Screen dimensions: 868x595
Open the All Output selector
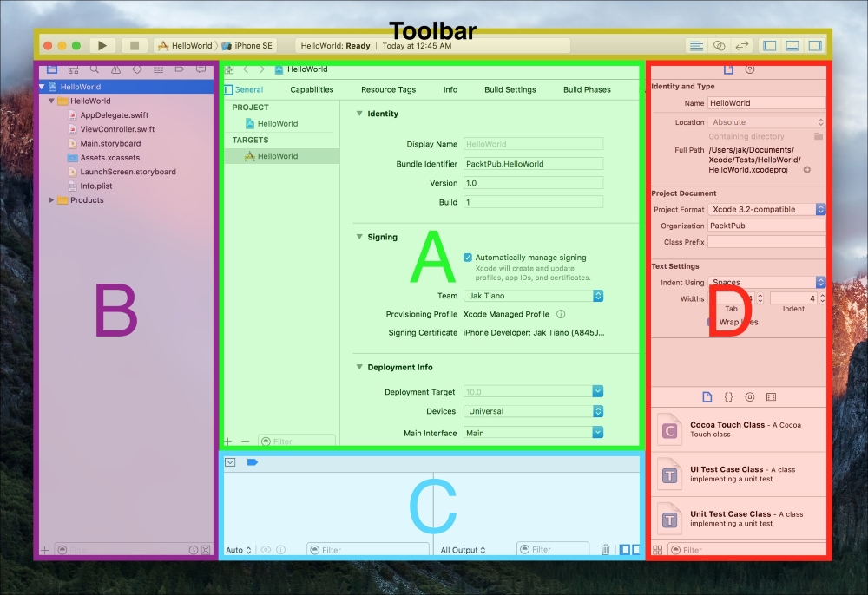tap(463, 550)
